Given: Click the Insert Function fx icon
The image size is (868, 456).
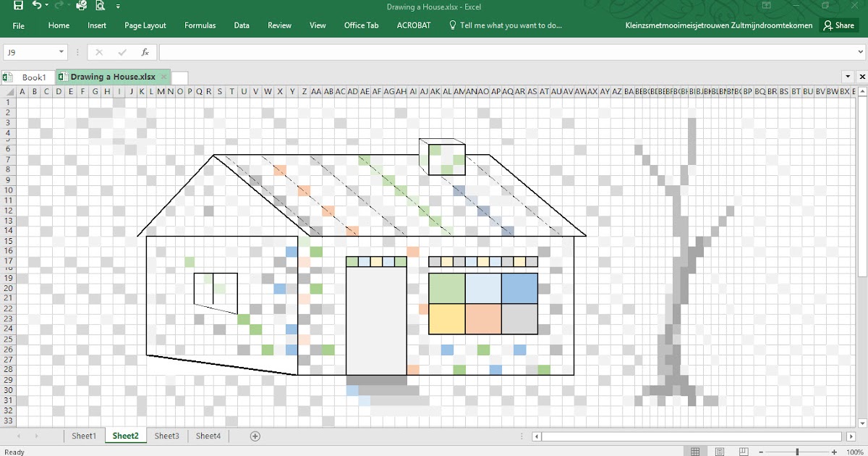Looking at the screenshot, I should coord(145,51).
